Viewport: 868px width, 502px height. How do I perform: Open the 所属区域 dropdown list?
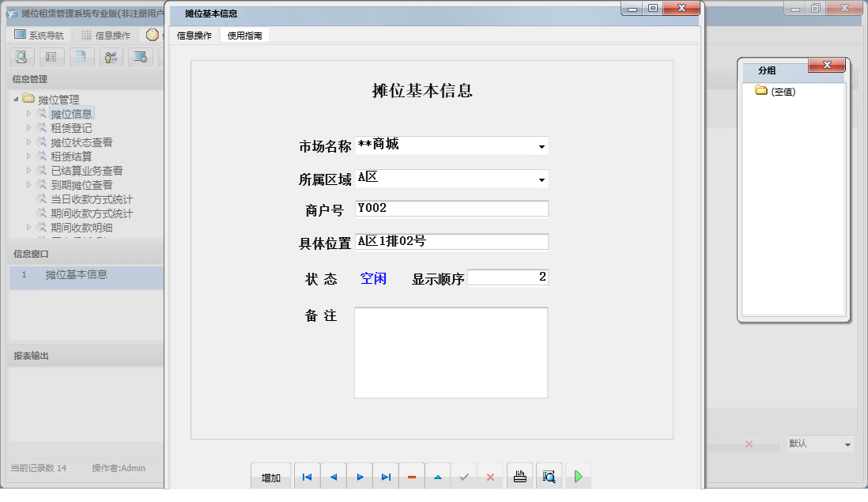click(542, 179)
